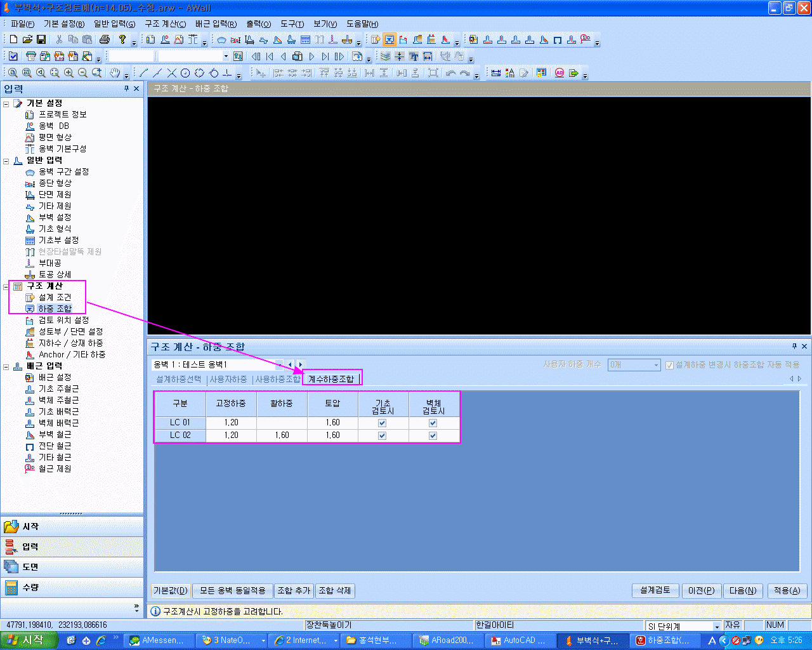Click the New document icon
The height and width of the screenshot is (650, 812).
[x=13, y=39]
